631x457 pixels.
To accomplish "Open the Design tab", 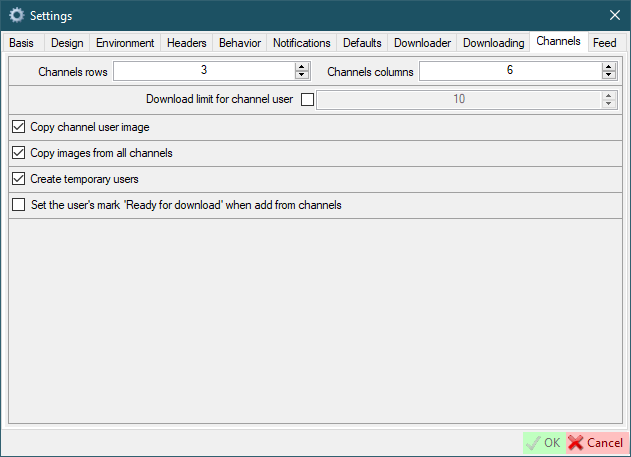I will [x=67, y=43].
